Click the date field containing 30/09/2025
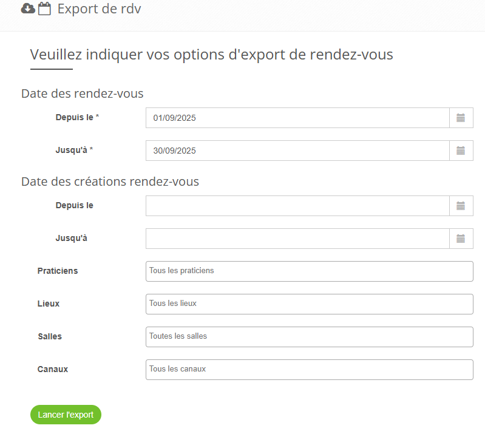The width and height of the screenshot is (485, 448). (297, 151)
